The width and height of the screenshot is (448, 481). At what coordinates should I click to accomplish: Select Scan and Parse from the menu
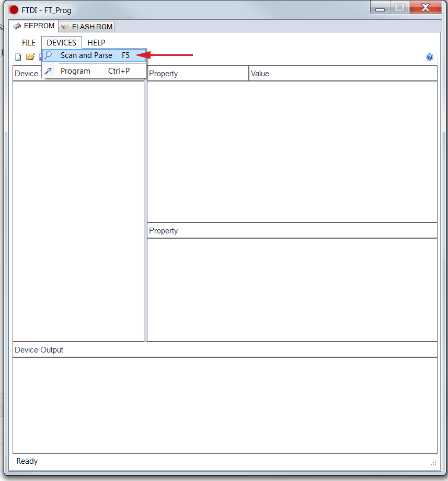(x=86, y=55)
